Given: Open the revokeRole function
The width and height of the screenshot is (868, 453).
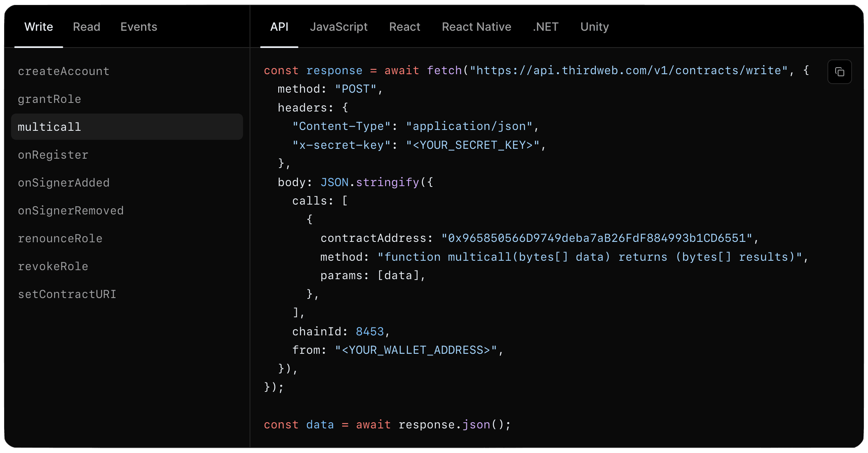Looking at the screenshot, I should tap(53, 266).
